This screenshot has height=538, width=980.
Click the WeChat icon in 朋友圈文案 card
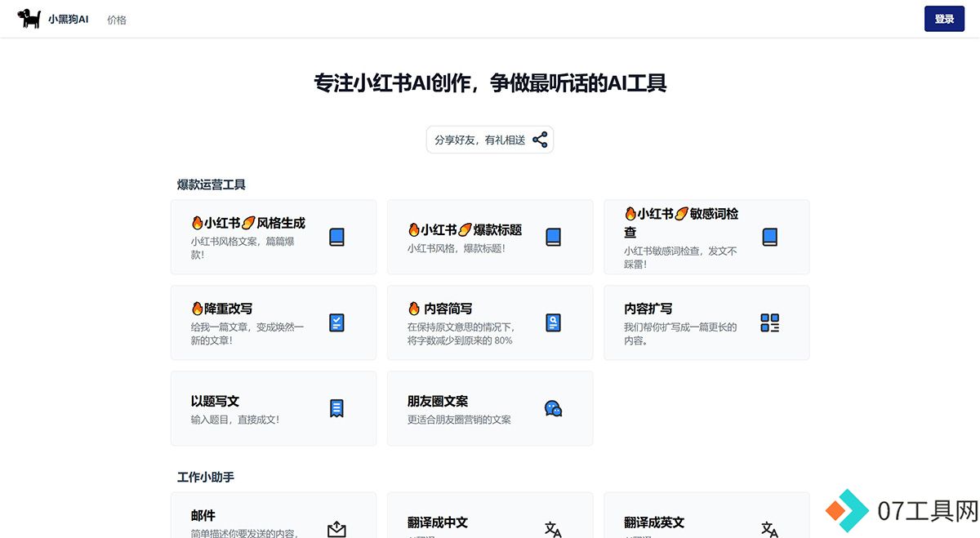553,408
